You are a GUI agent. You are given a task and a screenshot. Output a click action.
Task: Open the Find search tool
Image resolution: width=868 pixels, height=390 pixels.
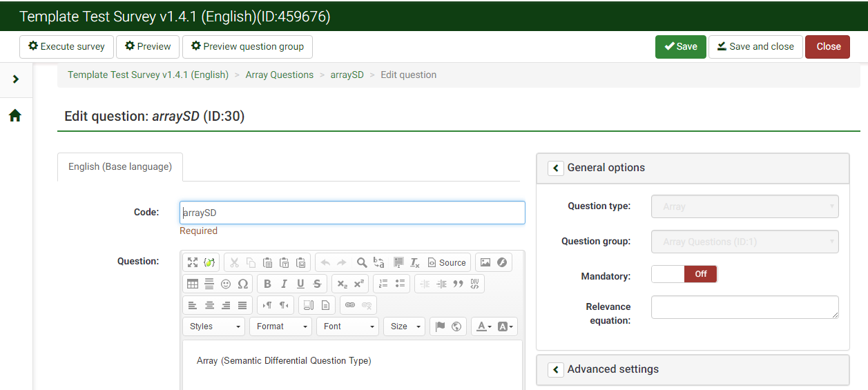362,262
